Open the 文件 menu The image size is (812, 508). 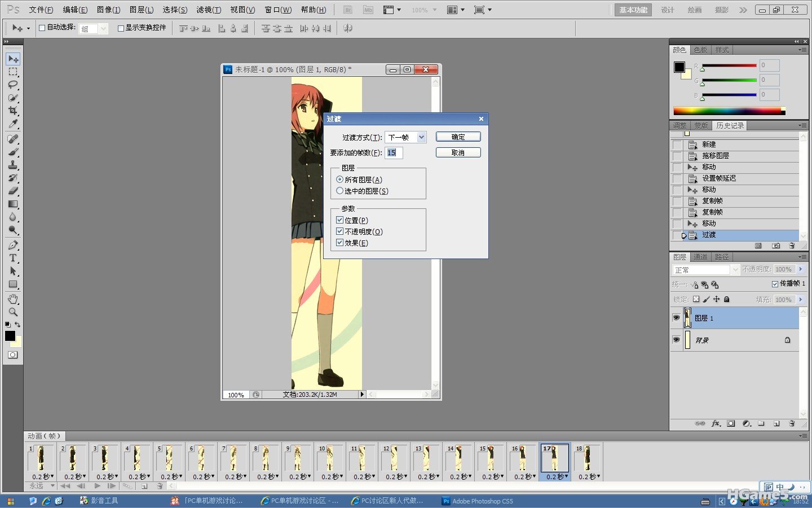[41, 10]
